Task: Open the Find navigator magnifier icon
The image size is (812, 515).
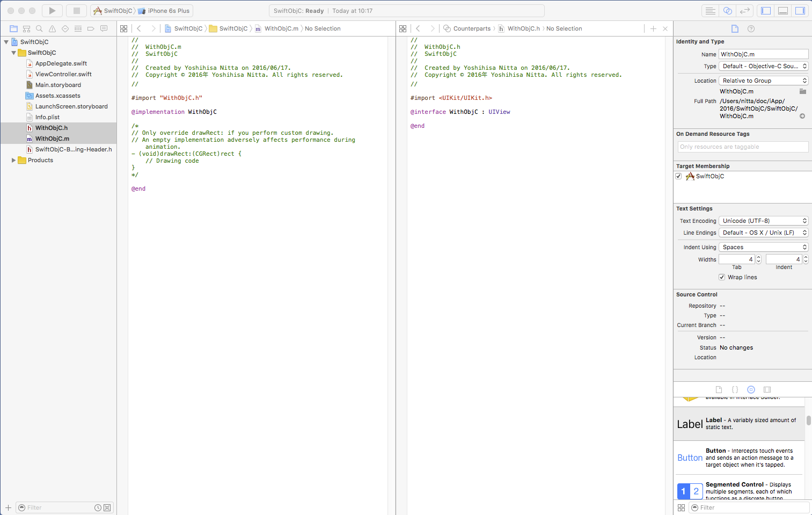Action: point(39,28)
